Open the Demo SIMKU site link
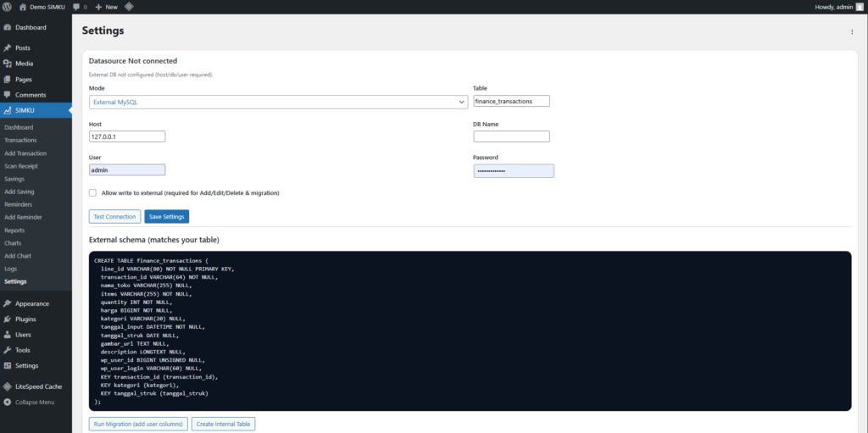 click(x=42, y=7)
